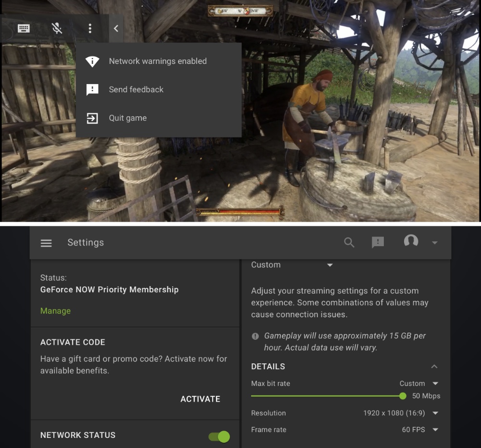Click the Max bit rate slider handle
This screenshot has width=481, height=448.
pos(403,396)
